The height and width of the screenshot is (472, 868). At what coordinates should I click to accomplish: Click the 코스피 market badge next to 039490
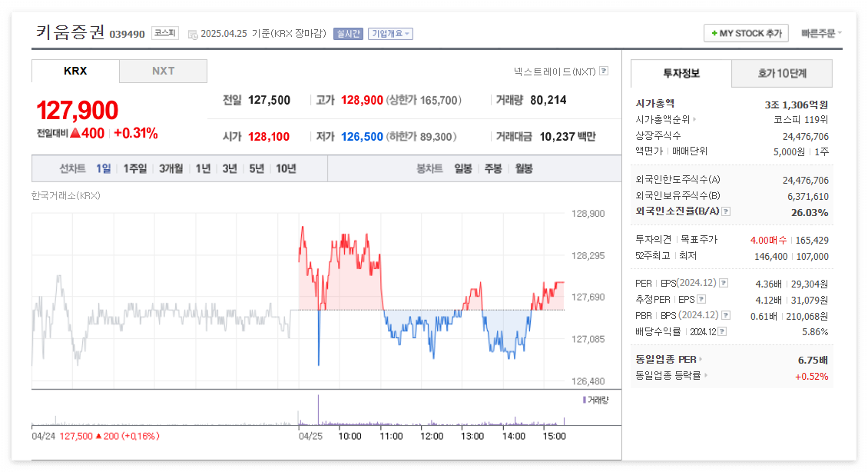tap(164, 33)
